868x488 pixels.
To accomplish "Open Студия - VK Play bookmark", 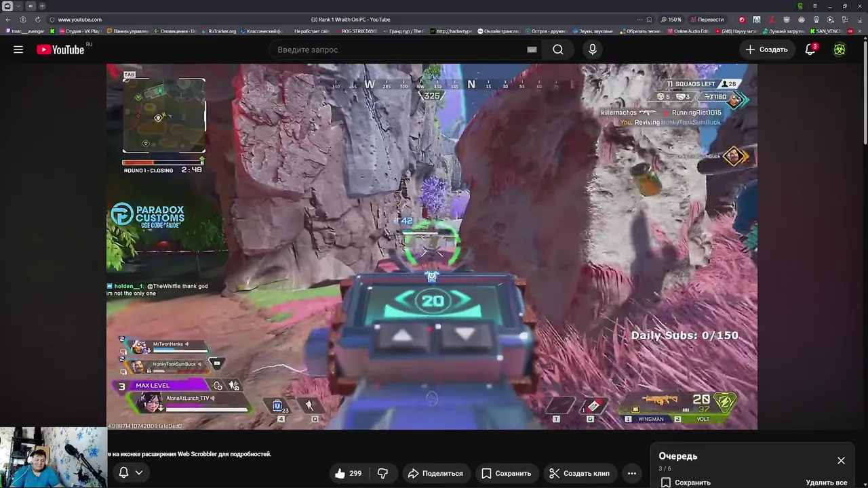I will pyautogui.click(x=79, y=31).
